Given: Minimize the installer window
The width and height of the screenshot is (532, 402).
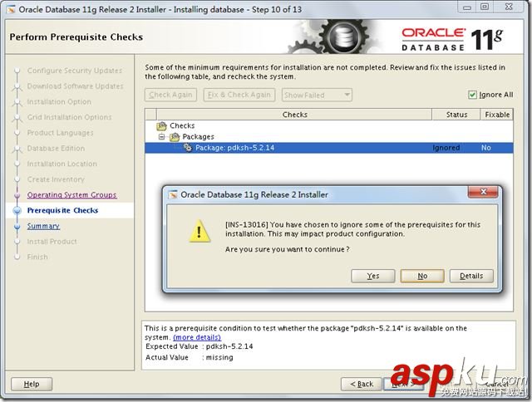Looking at the screenshot, I should point(467,7).
